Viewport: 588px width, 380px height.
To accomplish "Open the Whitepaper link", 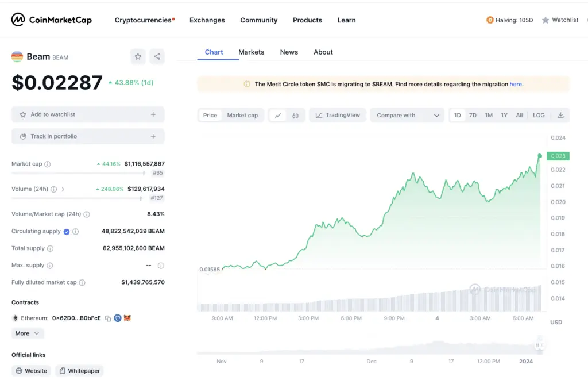I will (79, 370).
